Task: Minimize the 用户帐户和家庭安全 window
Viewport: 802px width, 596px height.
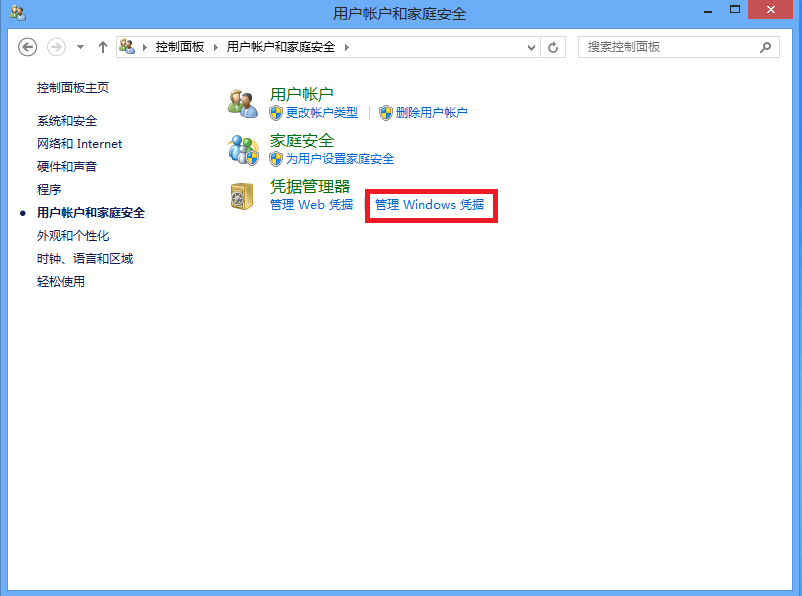Action: pyautogui.click(x=708, y=11)
